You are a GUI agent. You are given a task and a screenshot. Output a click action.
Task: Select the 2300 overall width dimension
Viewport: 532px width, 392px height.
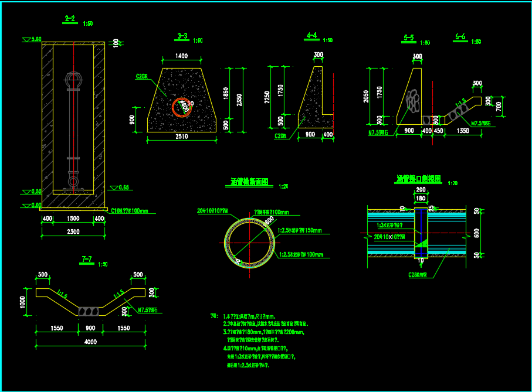pos(73,232)
